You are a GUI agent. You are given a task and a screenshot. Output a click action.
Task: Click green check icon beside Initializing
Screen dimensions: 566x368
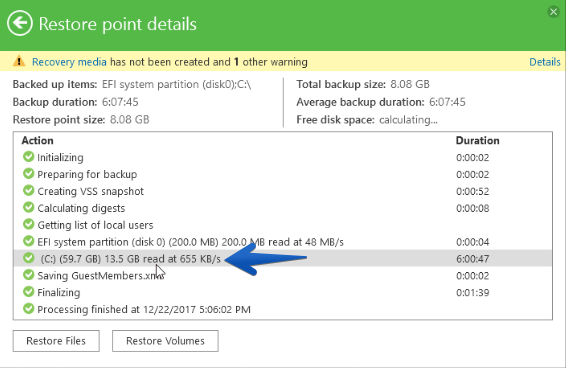click(29, 157)
